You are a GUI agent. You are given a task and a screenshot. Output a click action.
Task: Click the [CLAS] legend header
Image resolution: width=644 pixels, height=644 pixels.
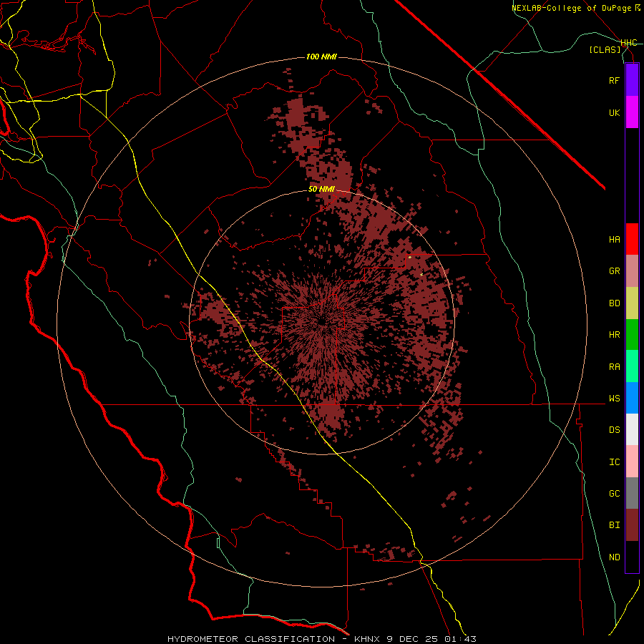click(605, 50)
